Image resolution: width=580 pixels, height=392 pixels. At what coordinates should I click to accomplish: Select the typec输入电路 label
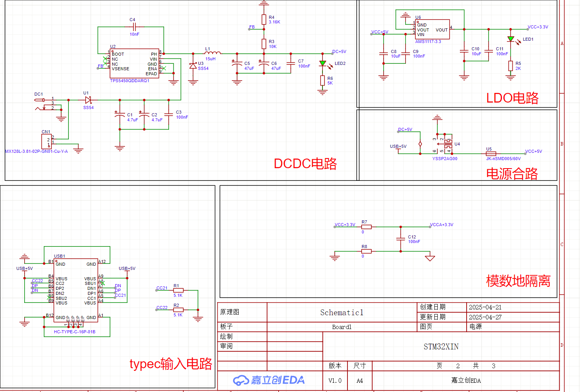pyautogui.click(x=171, y=364)
